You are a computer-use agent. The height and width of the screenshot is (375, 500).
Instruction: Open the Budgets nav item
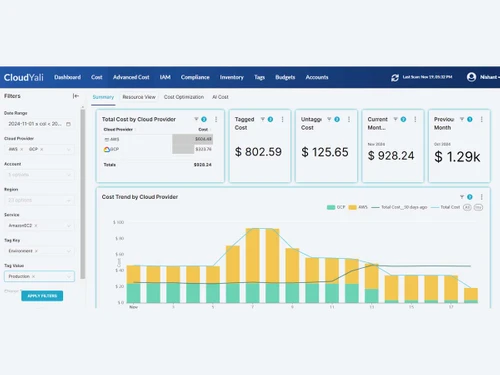click(285, 77)
